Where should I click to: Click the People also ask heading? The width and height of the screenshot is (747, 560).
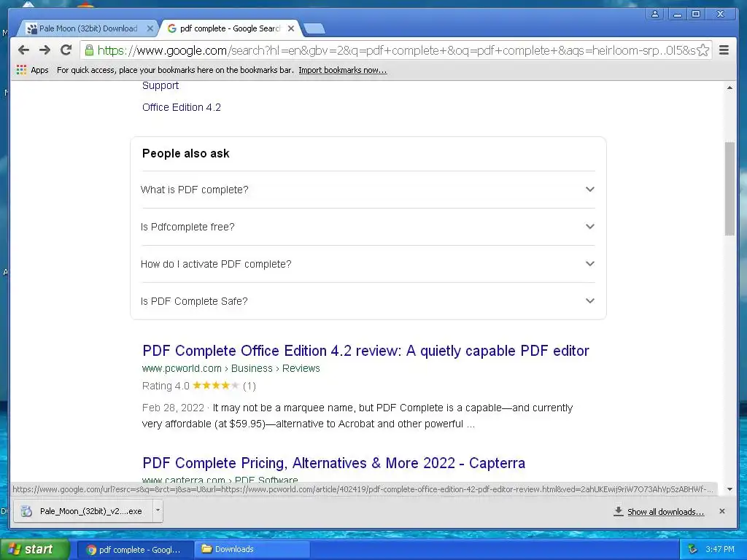(186, 153)
